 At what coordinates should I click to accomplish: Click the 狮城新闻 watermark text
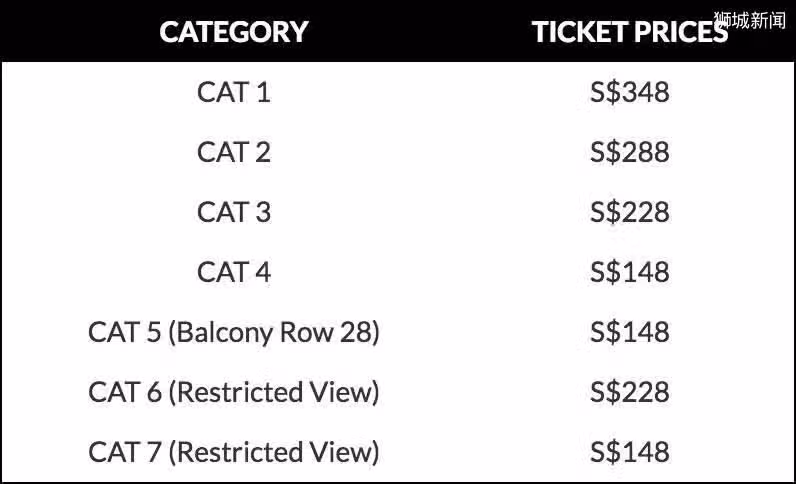pos(750,20)
